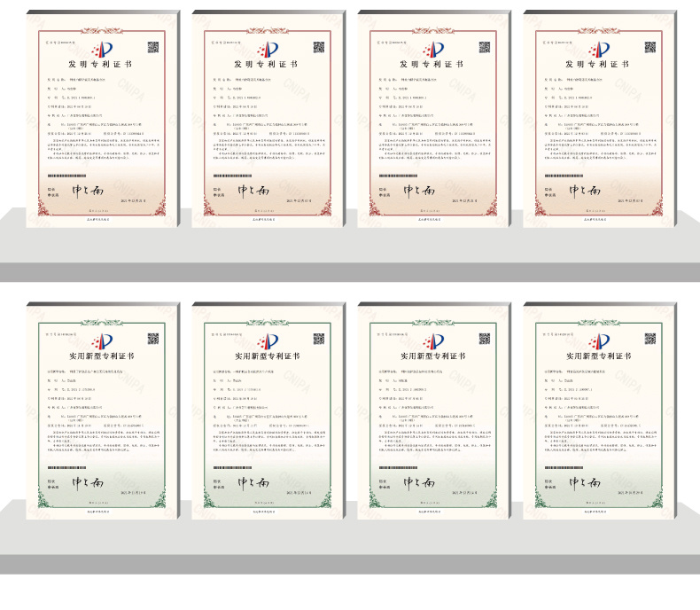The height and width of the screenshot is (610, 700).
Task: Click the QR code on the fourth green-bordered certificate
Action: pyautogui.click(x=650, y=339)
